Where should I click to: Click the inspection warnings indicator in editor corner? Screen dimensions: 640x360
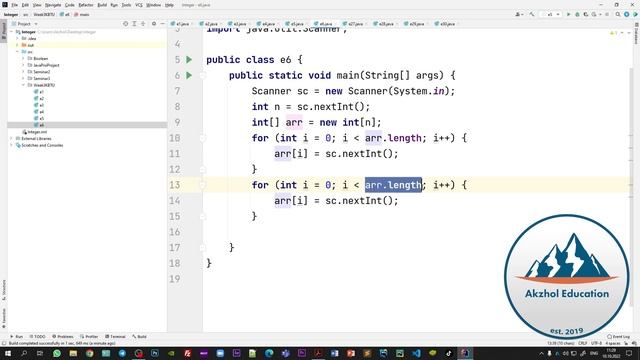pyautogui.click(x=613, y=33)
